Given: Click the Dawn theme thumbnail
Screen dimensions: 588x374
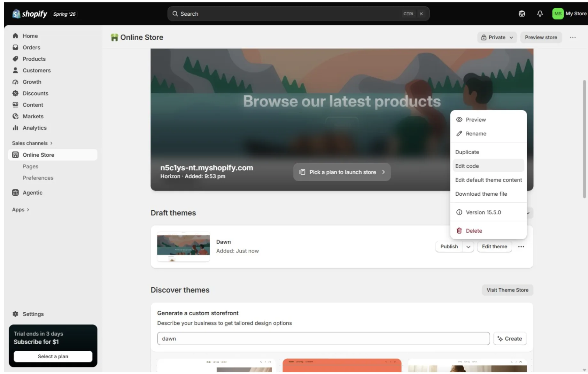Looking at the screenshot, I should pos(183,247).
